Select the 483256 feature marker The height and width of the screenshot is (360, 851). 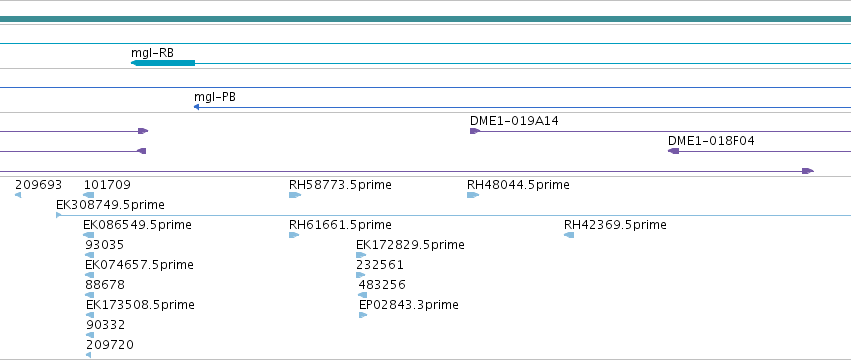pyautogui.click(x=363, y=295)
